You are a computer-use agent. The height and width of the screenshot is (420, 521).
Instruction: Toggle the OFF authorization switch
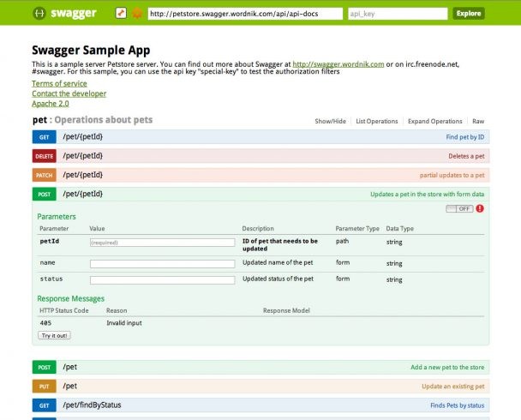tap(459, 208)
